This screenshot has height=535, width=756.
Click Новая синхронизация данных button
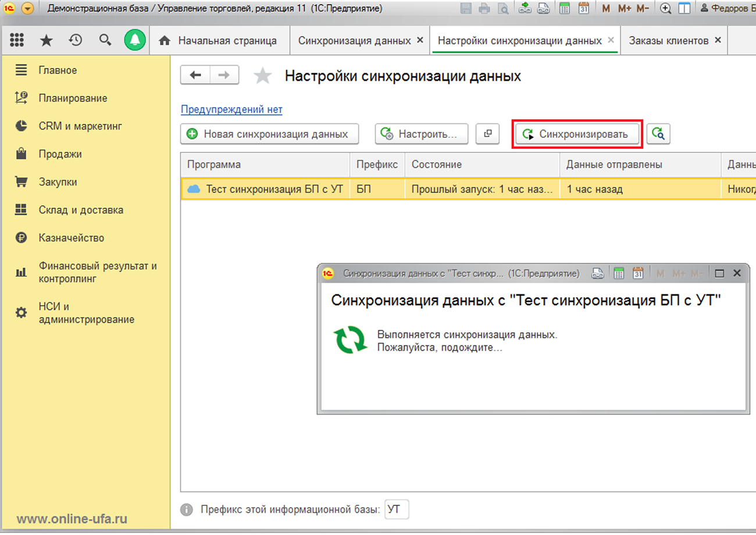(x=269, y=134)
